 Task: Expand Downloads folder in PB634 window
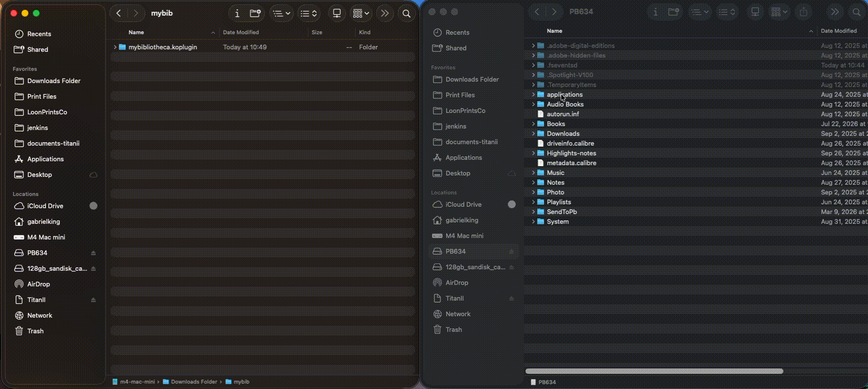click(x=533, y=133)
